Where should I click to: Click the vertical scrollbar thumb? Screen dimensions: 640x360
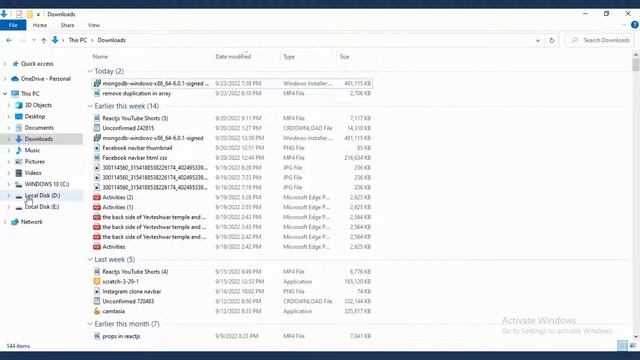636,64
